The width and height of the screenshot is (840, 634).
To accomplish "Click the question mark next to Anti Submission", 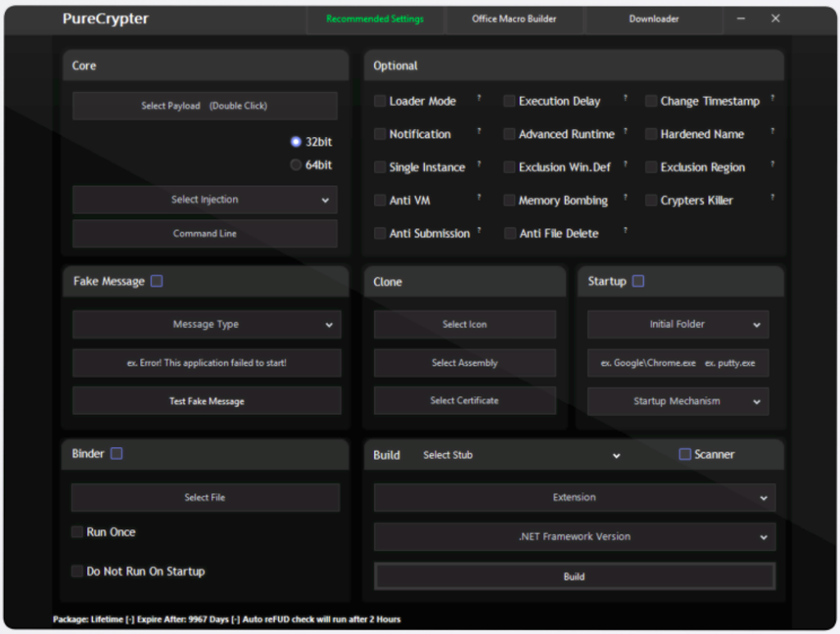I will pyautogui.click(x=479, y=230).
